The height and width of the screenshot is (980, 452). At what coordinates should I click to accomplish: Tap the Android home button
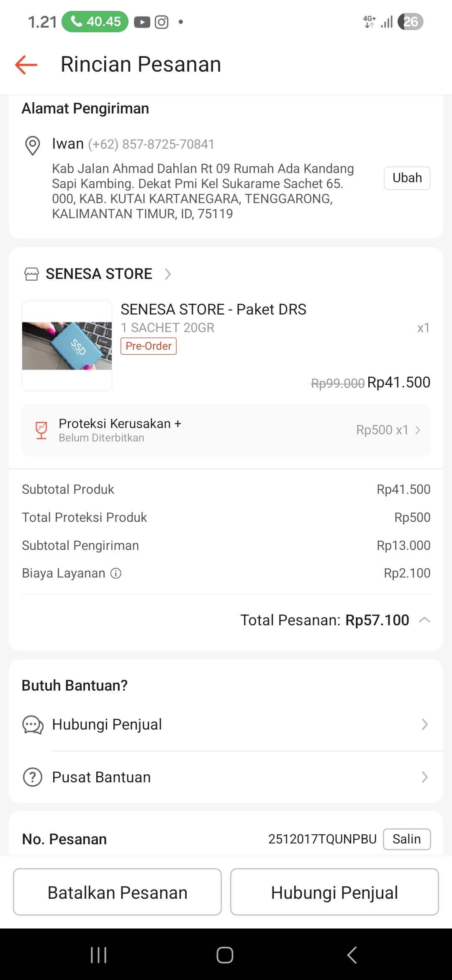(x=225, y=955)
